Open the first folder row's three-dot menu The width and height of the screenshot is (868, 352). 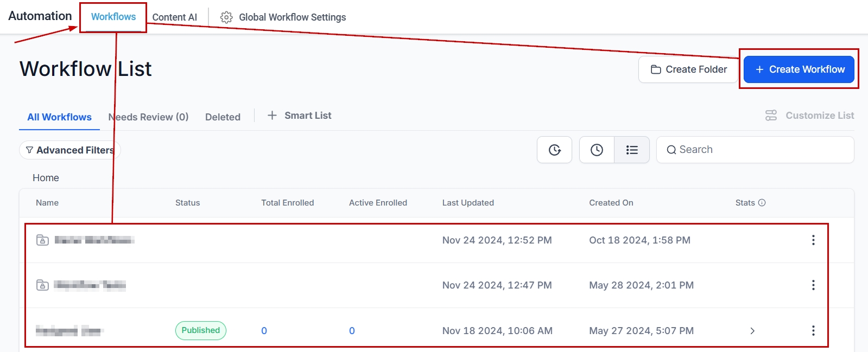[813, 240]
